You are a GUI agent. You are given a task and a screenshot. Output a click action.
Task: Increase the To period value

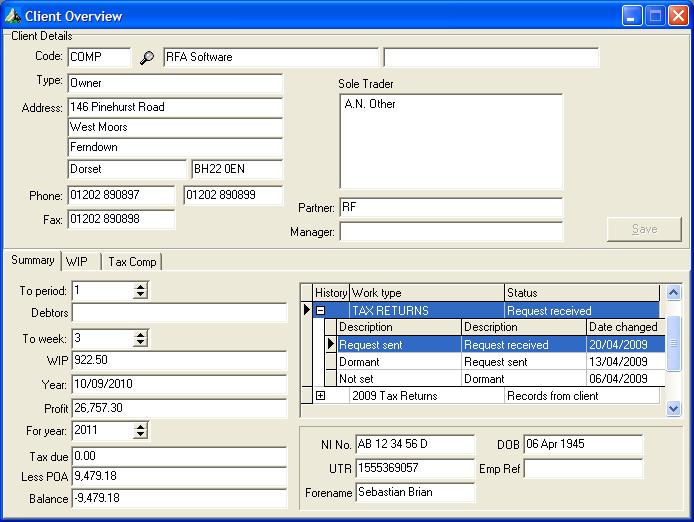click(140, 287)
